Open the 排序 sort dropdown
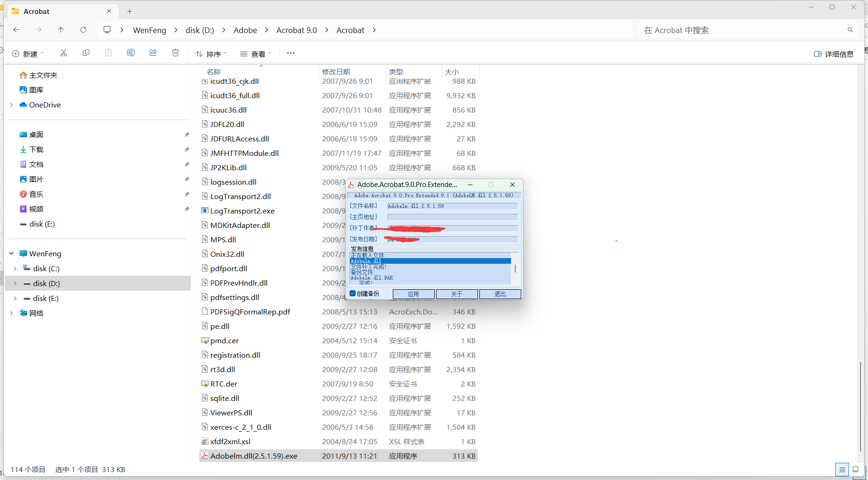 coord(211,53)
